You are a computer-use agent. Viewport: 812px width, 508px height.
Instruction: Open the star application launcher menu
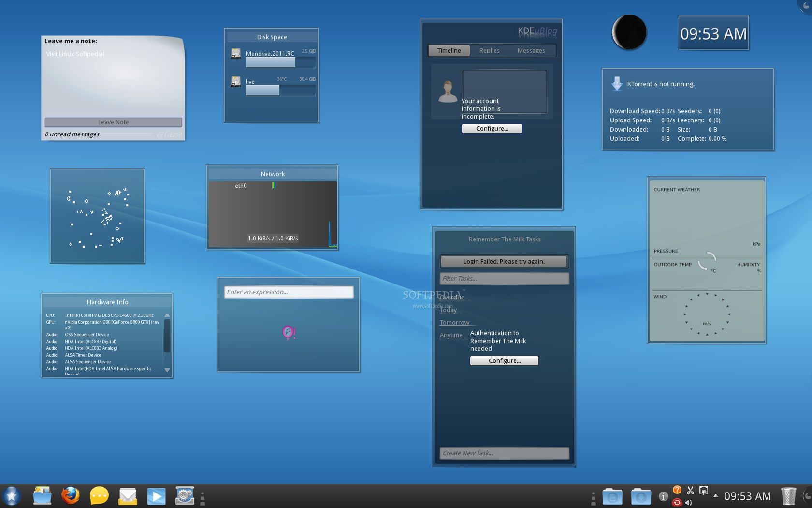12,496
